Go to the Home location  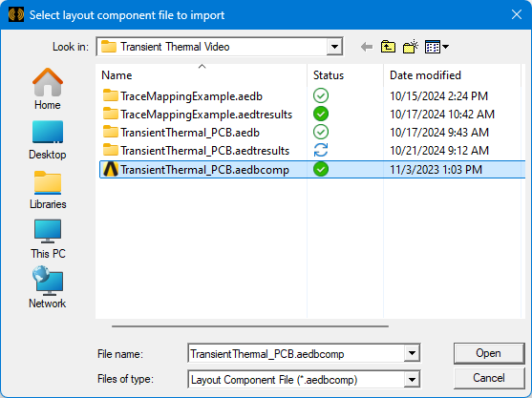48,89
